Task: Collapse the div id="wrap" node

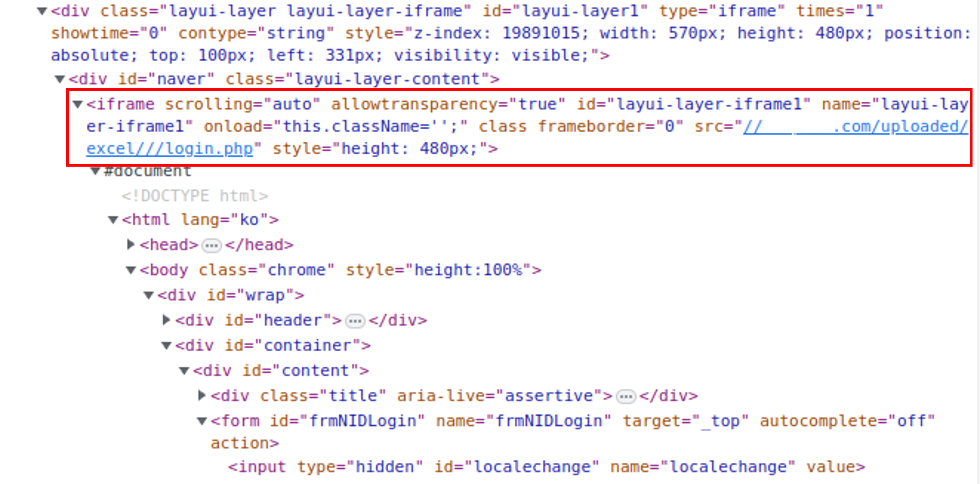Action: 148,295
